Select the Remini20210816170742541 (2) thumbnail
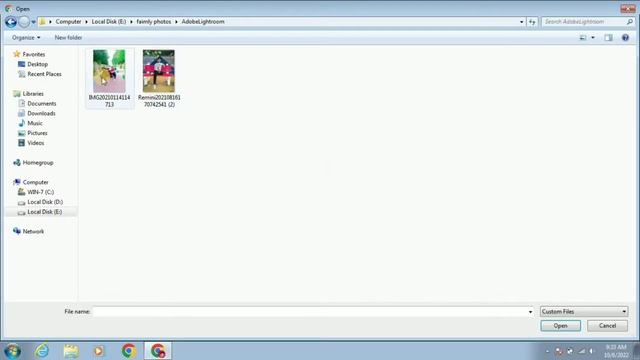The height and width of the screenshot is (360, 640). (x=159, y=71)
